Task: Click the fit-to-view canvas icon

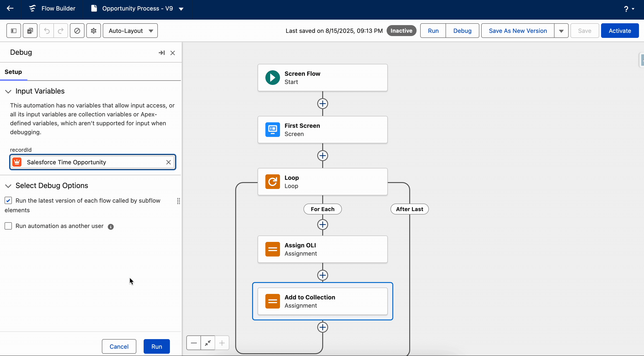Action: coord(208,343)
